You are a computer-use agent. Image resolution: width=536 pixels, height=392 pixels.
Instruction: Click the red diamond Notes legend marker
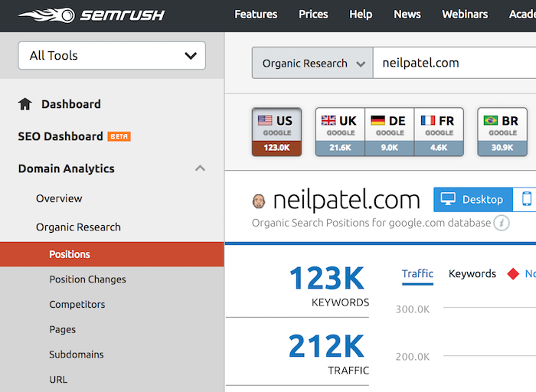(x=513, y=274)
